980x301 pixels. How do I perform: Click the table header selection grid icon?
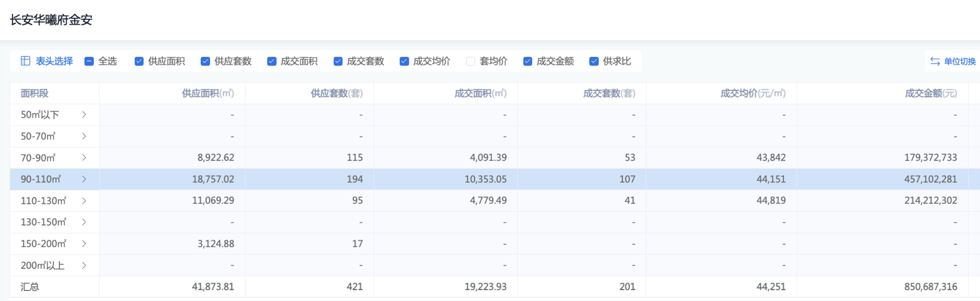point(25,61)
